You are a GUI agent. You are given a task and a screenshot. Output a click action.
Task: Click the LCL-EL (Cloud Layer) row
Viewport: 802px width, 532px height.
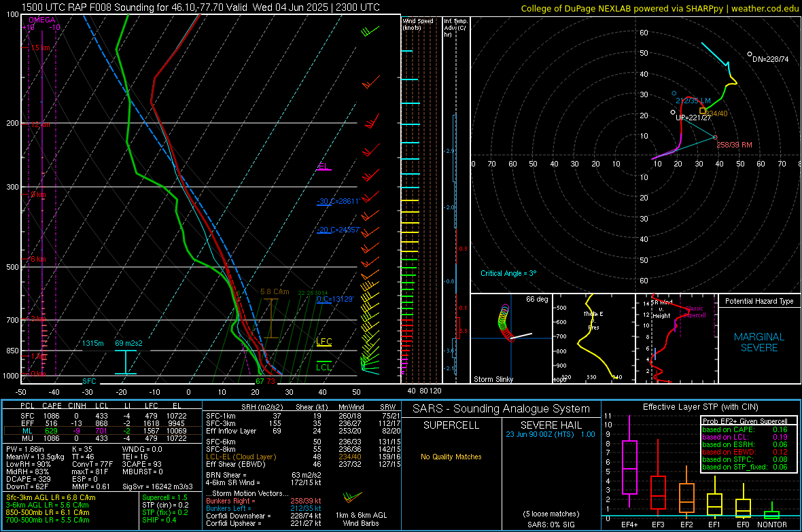(x=303, y=457)
